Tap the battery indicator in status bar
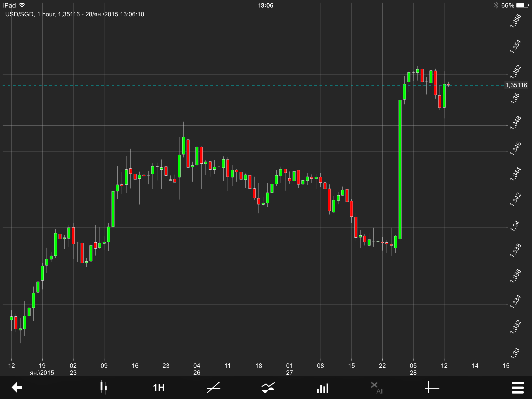This screenshot has width=532, height=399. (522, 5)
